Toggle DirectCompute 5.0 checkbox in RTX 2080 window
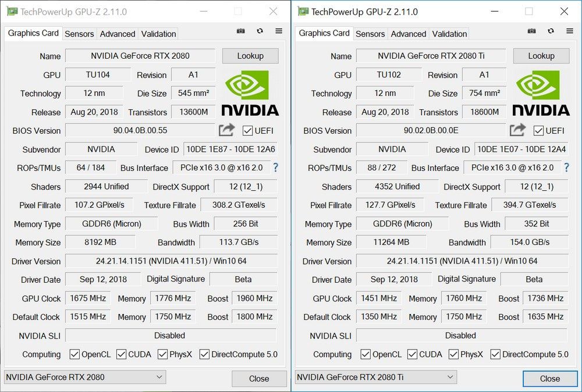This screenshot has width=582, height=392. click(x=204, y=354)
